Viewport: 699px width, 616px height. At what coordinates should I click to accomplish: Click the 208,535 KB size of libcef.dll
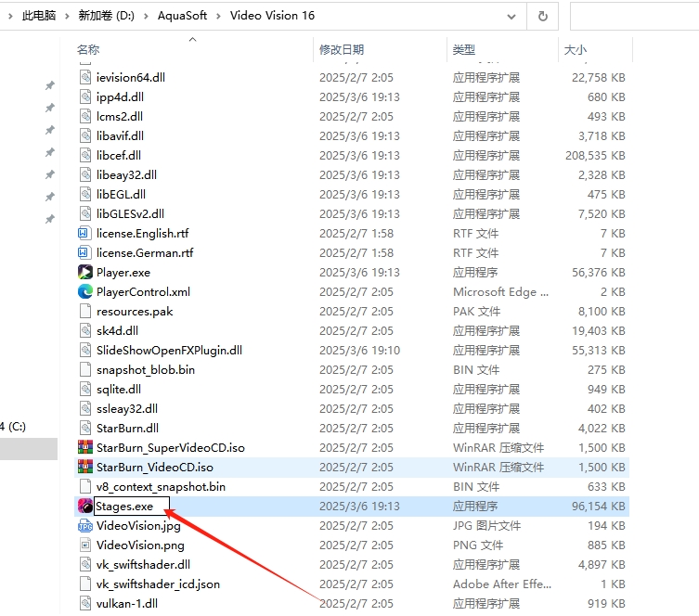point(595,156)
